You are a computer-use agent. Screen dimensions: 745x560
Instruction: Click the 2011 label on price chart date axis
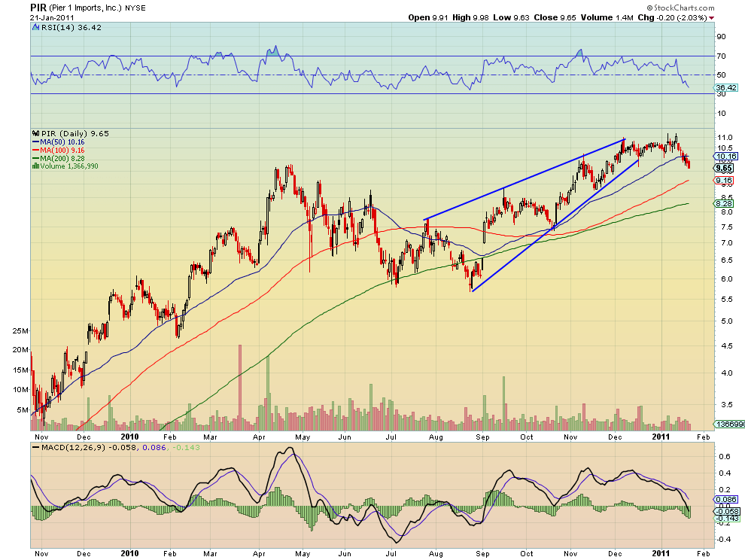pyautogui.click(x=661, y=437)
